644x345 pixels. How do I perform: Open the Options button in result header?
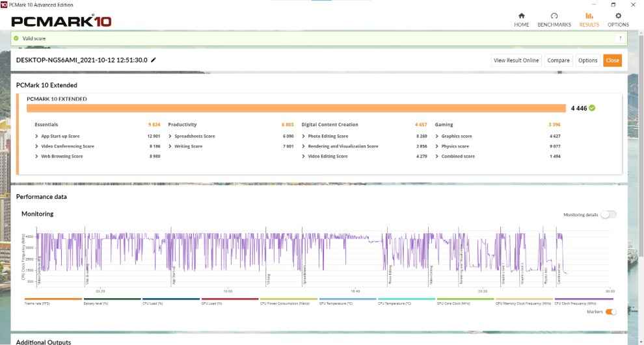[x=588, y=60]
